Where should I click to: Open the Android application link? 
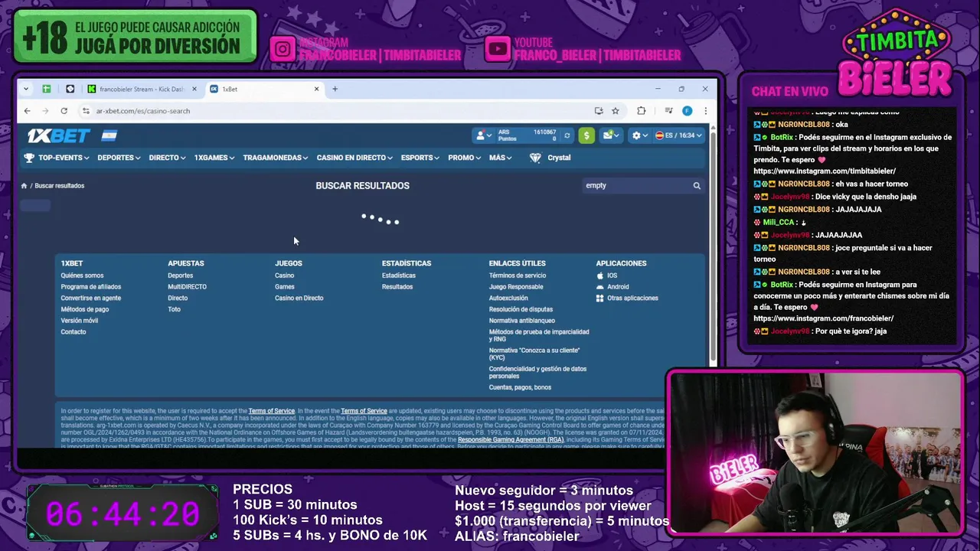tap(618, 287)
